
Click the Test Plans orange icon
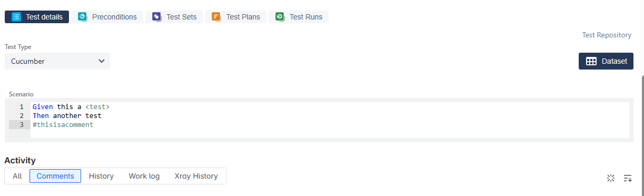pyautogui.click(x=216, y=17)
